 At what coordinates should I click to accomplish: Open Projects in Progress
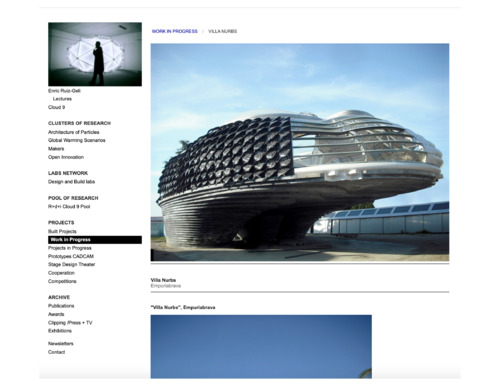pyautogui.click(x=70, y=248)
